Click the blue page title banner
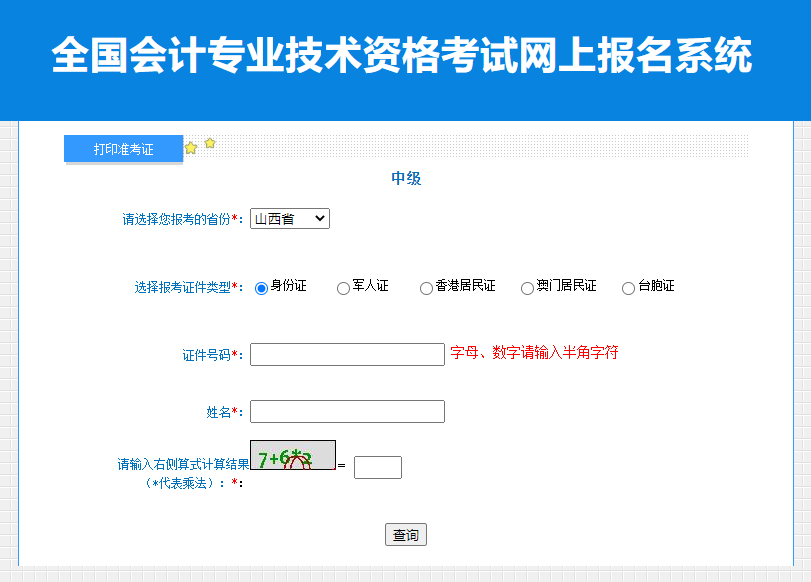811x582 pixels. pyautogui.click(x=405, y=55)
